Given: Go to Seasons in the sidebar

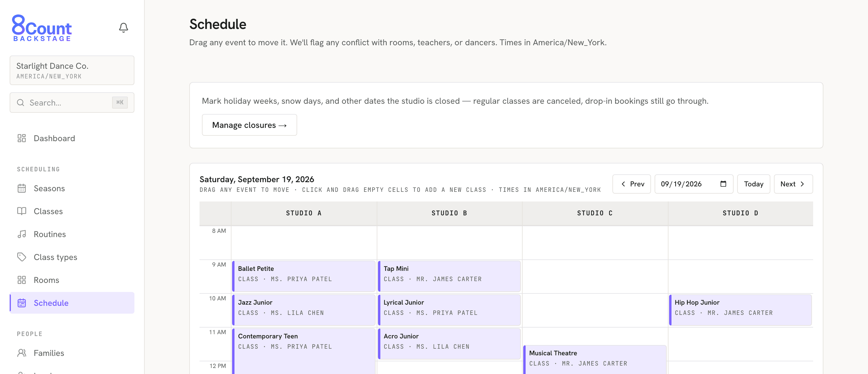Looking at the screenshot, I should 72,188.
